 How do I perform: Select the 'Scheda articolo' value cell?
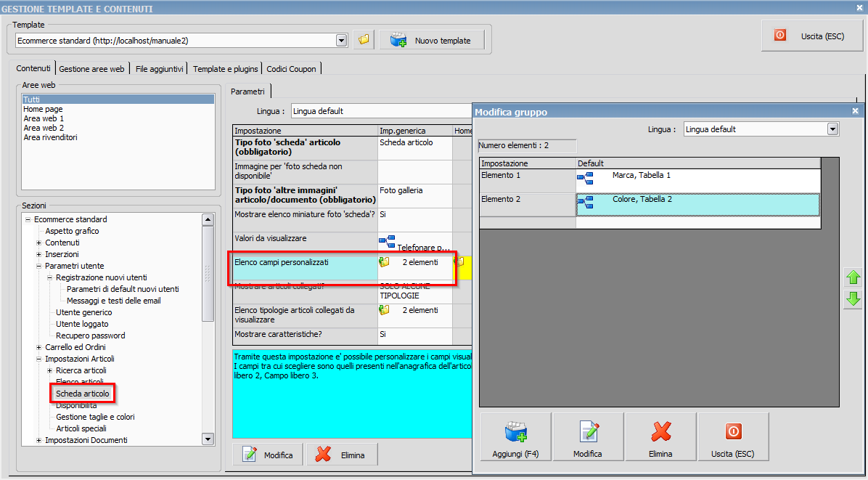click(x=415, y=148)
